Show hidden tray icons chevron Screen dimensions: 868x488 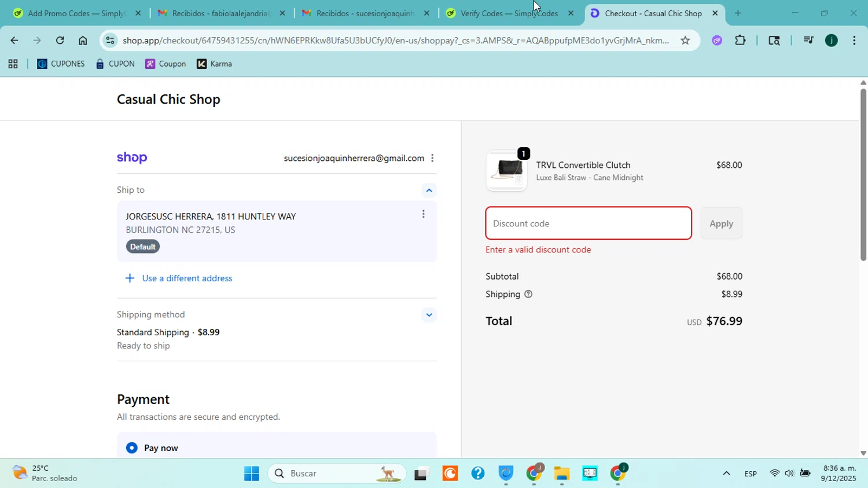point(726,474)
